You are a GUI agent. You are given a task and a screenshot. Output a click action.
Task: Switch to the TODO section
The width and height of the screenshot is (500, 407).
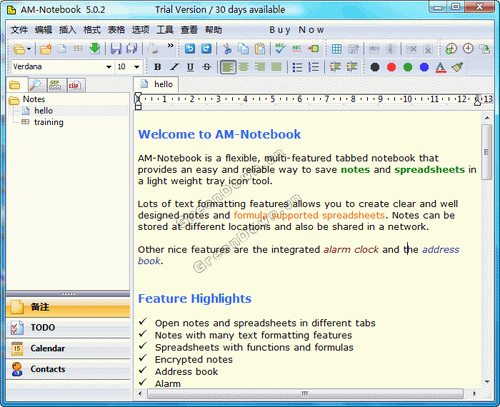pos(68,328)
